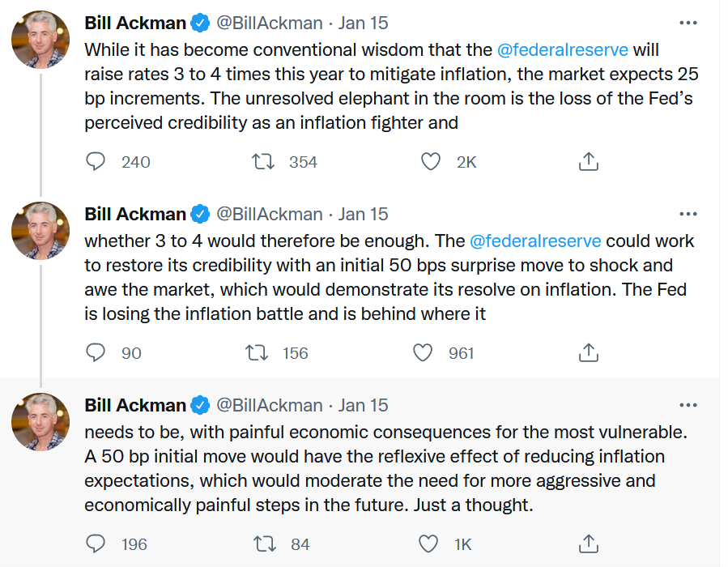Share the second tweet in the thread
The image size is (728, 567).
click(589, 353)
